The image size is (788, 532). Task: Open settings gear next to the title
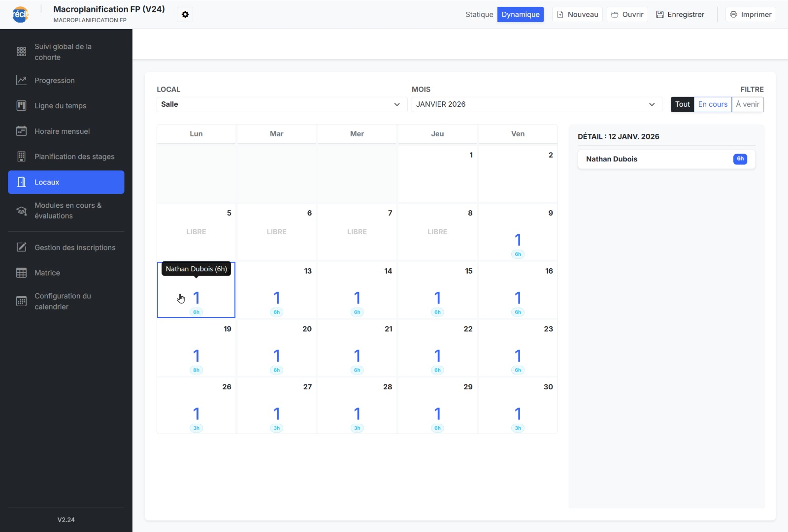pyautogui.click(x=185, y=15)
